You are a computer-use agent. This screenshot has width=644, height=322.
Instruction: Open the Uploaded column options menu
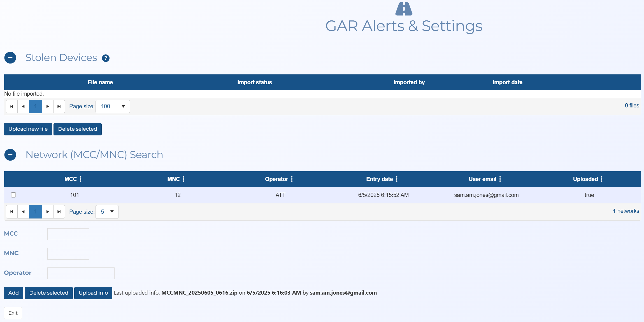[601, 179]
